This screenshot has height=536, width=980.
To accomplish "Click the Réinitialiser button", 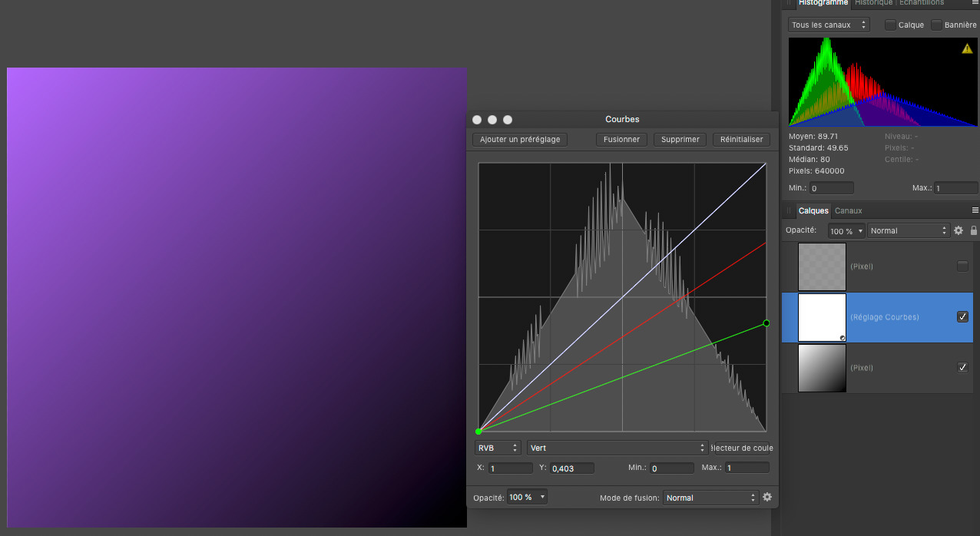I will (x=741, y=140).
